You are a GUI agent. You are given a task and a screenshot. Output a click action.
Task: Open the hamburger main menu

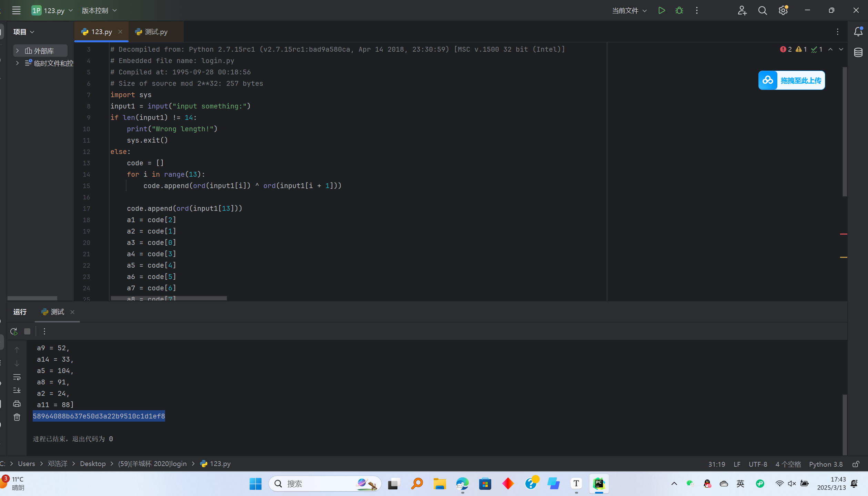(x=16, y=10)
